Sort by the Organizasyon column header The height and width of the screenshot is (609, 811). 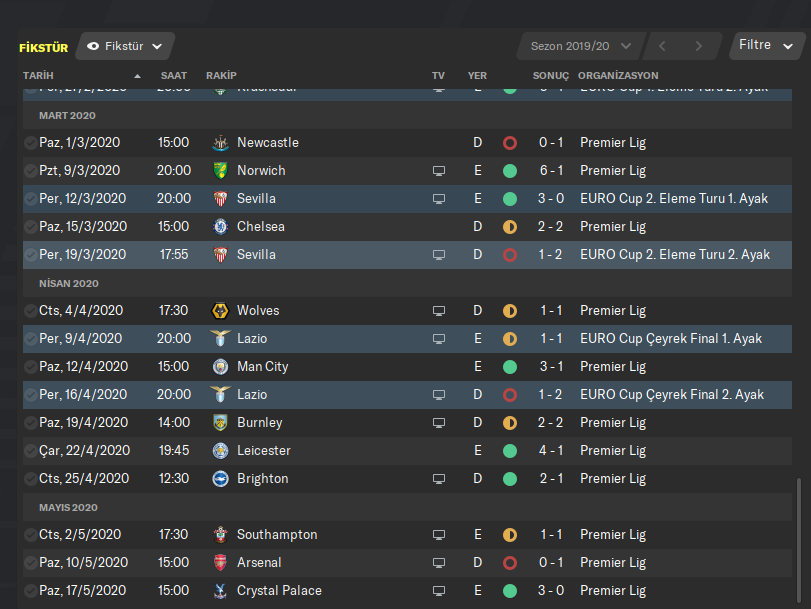point(618,76)
